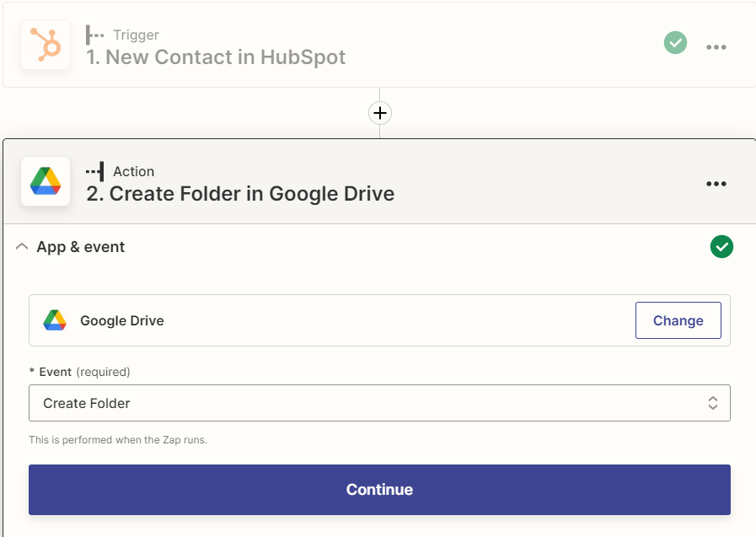Image resolution: width=756 pixels, height=537 pixels.
Task: Click the Continue button
Action: coord(379,490)
